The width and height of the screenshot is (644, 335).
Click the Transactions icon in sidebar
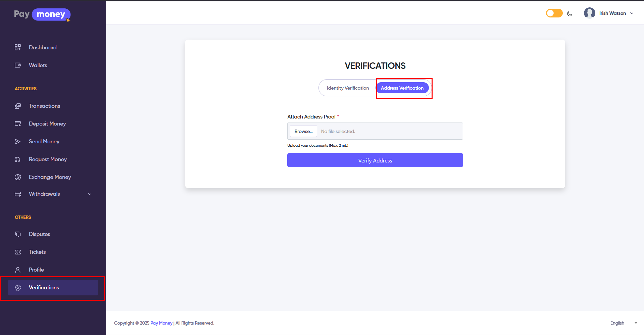pos(18,106)
